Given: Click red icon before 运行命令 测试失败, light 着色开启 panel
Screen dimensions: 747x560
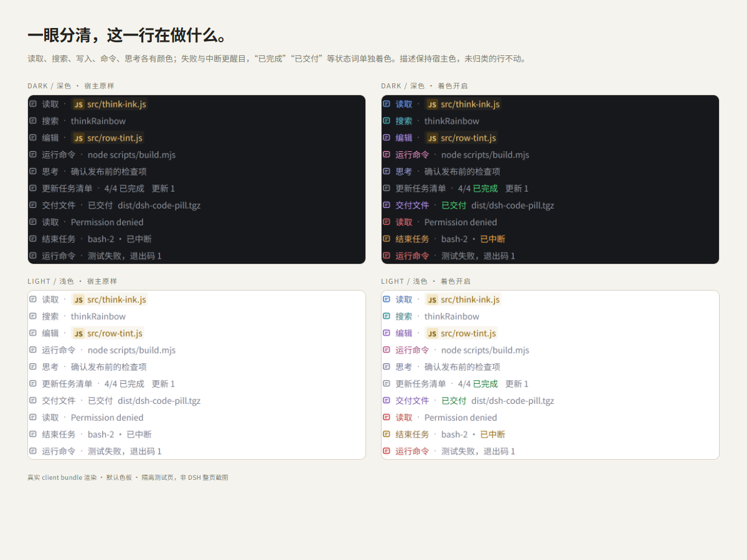Looking at the screenshot, I should point(387,450).
